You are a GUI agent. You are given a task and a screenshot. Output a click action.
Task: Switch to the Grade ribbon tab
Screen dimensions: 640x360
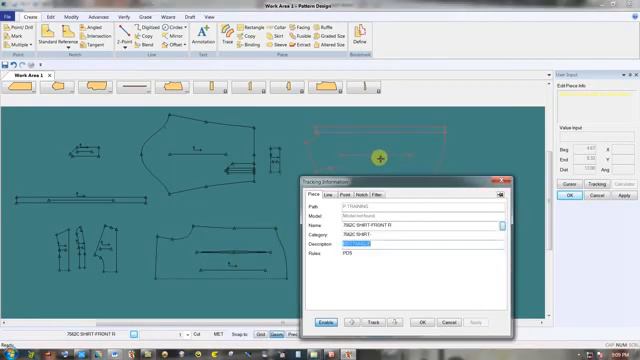pos(145,17)
